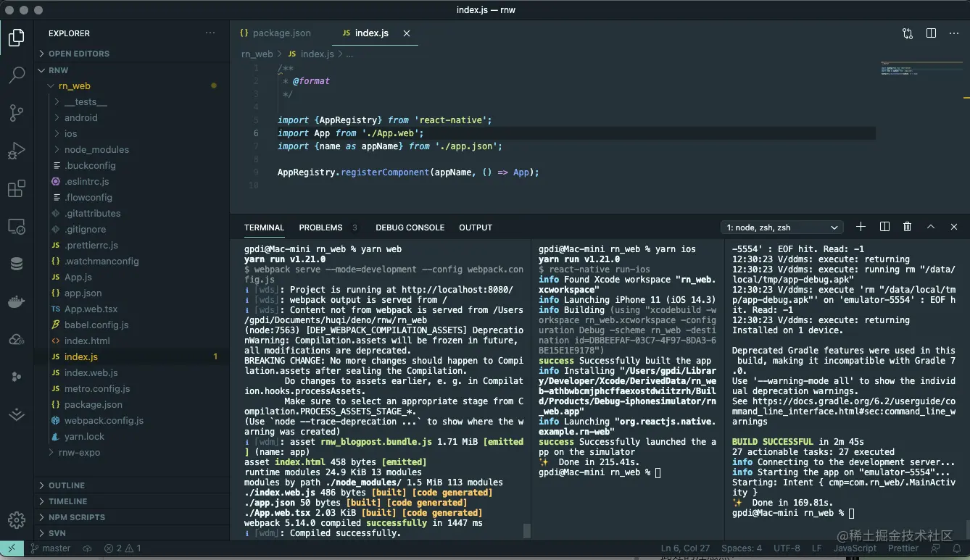Expand the ios folder

[x=132, y=134]
